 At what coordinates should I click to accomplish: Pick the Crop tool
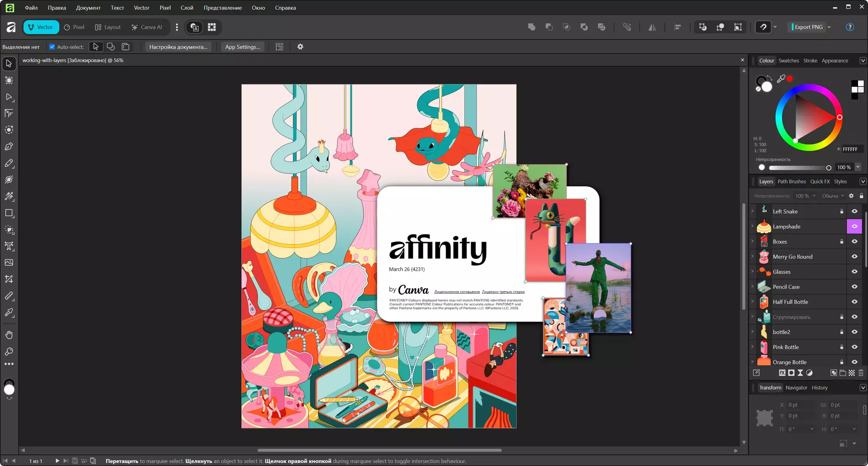tap(9, 279)
